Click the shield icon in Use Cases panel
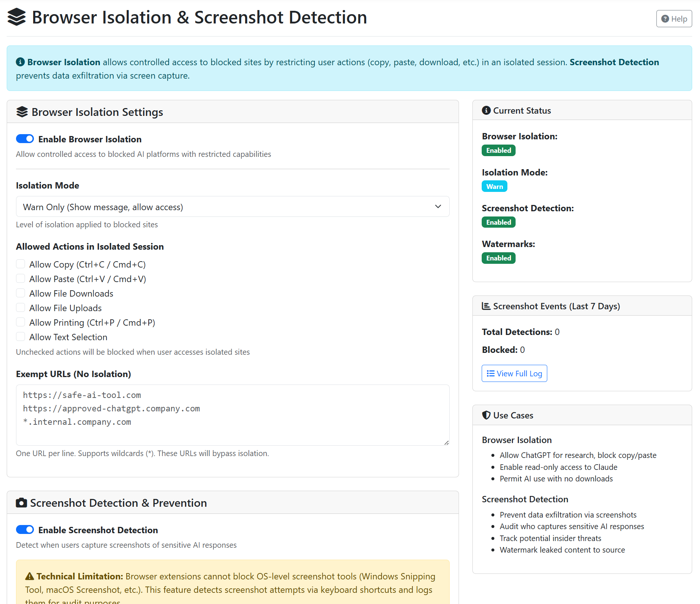The image size is (700, 604). point(486,415)
